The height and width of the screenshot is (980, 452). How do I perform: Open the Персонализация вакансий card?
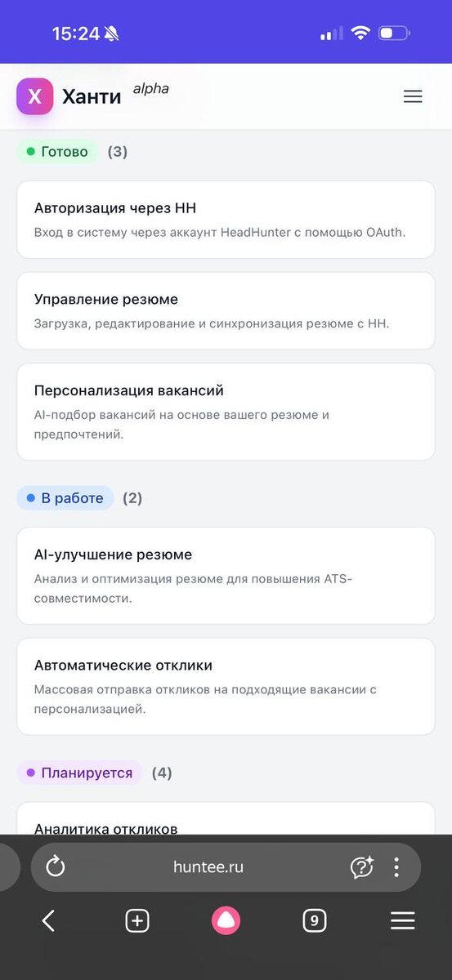pos(226,412)
